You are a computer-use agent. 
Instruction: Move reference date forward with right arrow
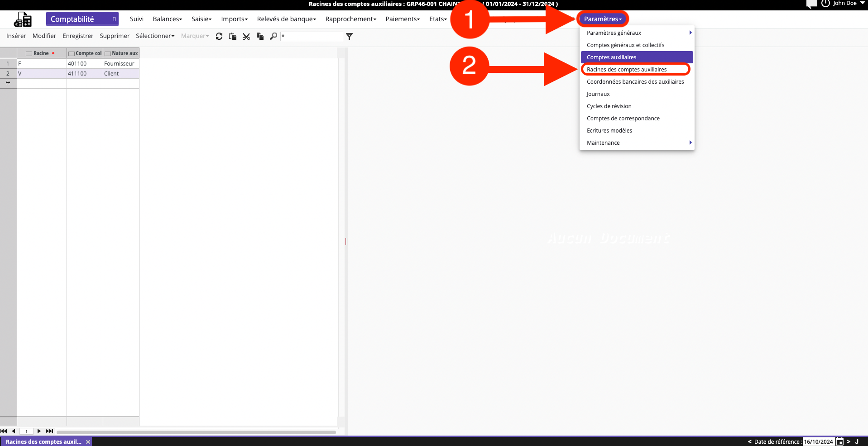(849, 441)
